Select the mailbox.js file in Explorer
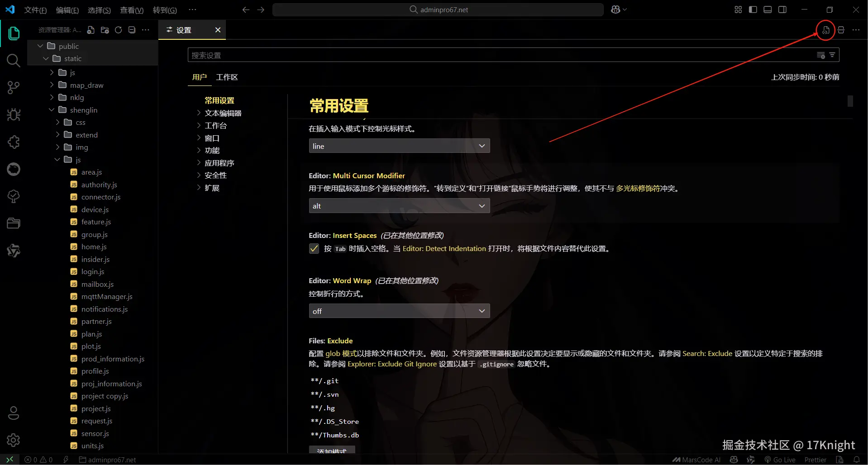 click(x=98, y=284)
